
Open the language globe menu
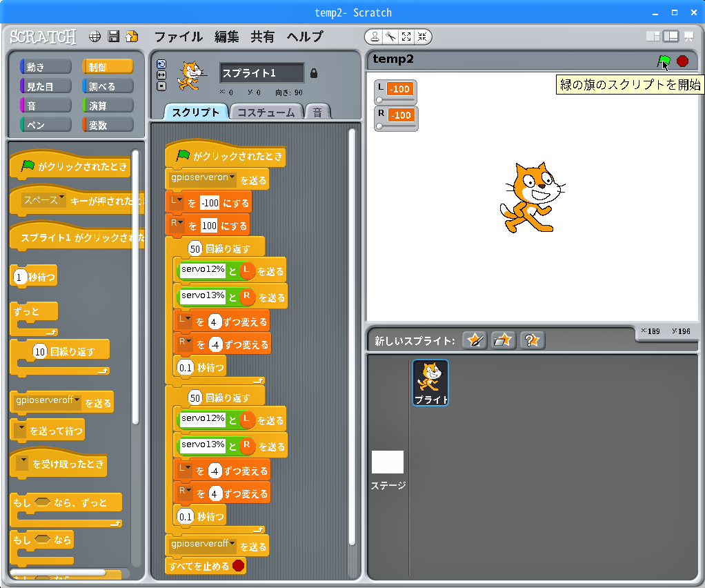(95, 37)
